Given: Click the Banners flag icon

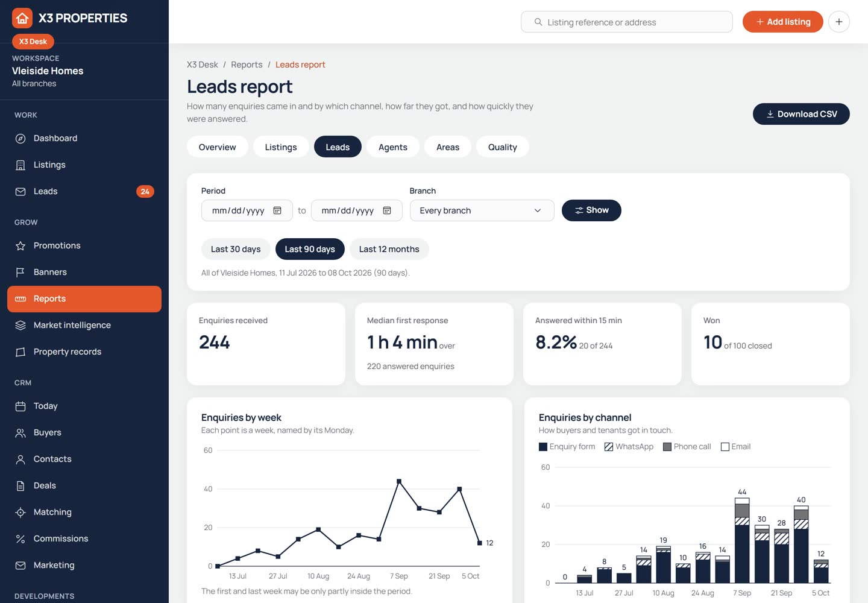Looking at the screenshot, I should coord(20,273).
